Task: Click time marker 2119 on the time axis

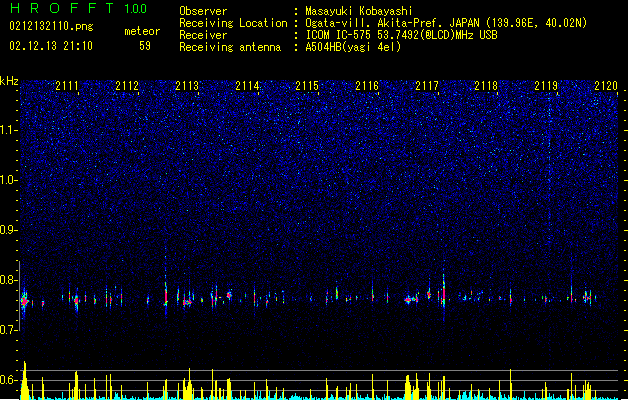Action: (x=546, y=86)
